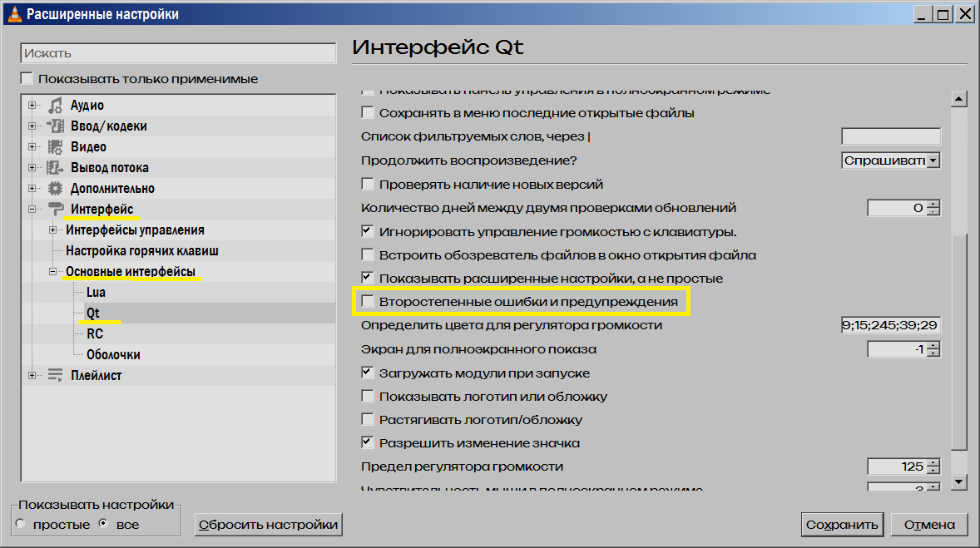This screenshot has height=548, width=980.
Task: Decrease 'Предел регулятора громкости' value
Action: point(933,471)
